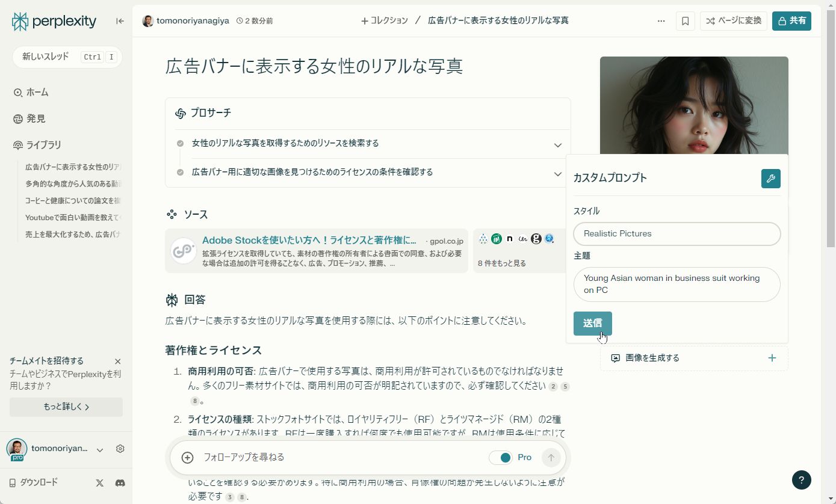Expand the リソースを検索する research step

[557, 145]
